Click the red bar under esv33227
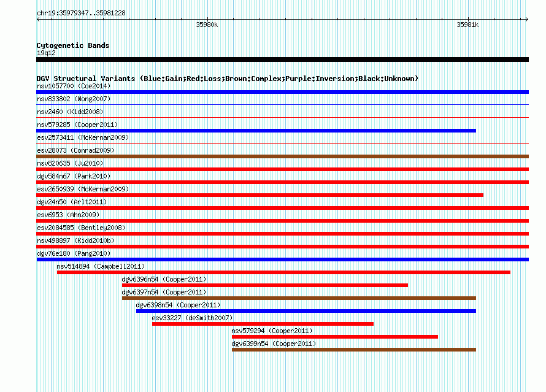 263,324
